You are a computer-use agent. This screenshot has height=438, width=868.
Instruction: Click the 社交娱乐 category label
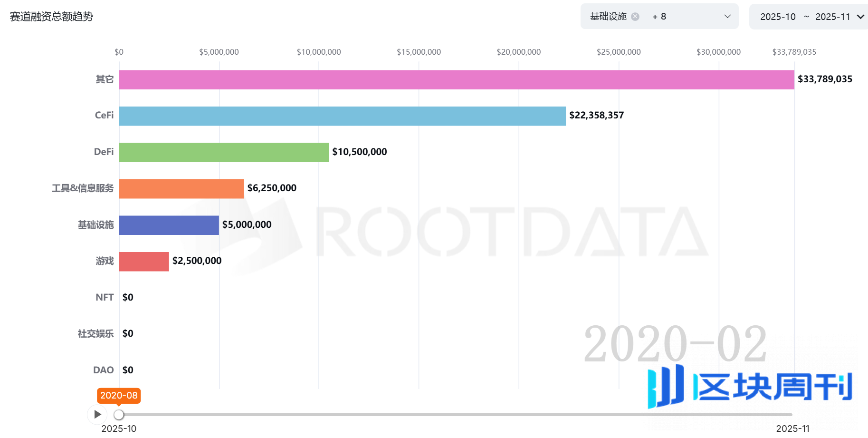[x=95, y=334]
